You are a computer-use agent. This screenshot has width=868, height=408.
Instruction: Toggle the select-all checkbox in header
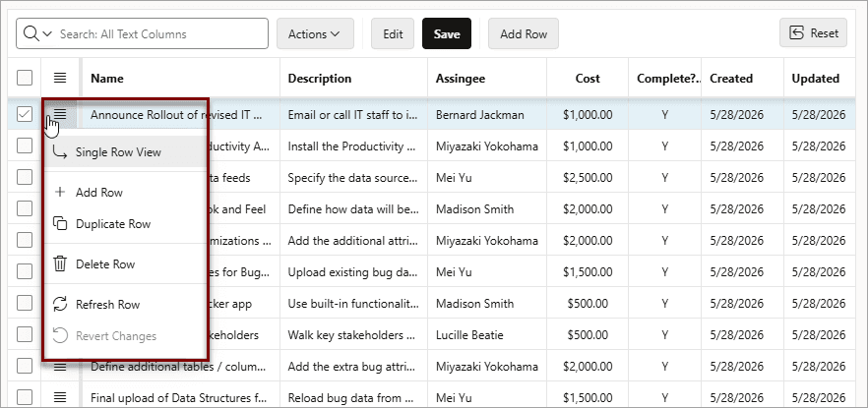click(25, 78)
